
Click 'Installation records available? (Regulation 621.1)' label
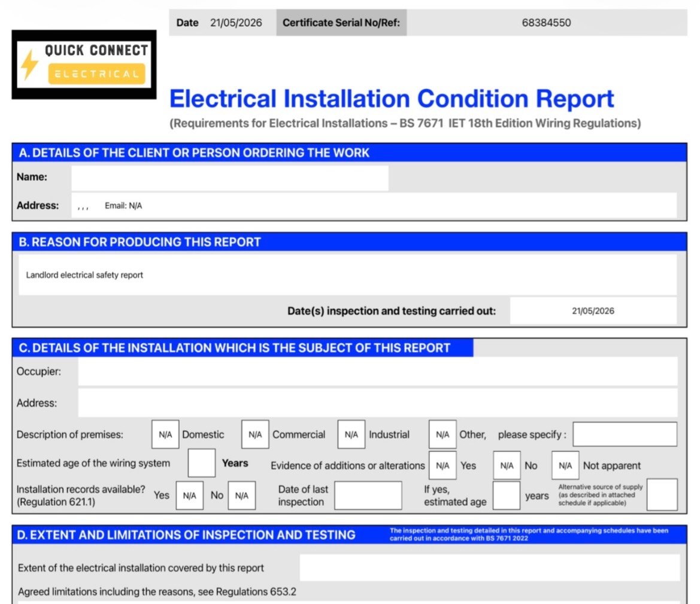pos(81,496)
